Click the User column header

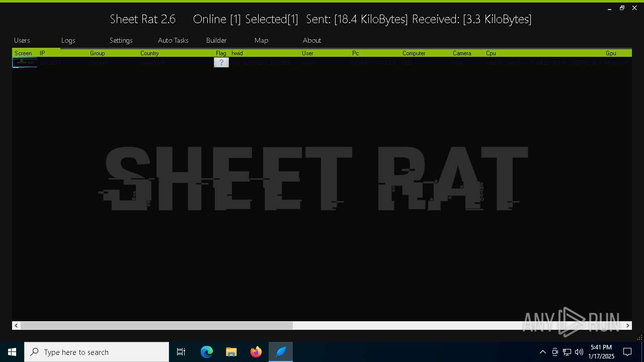tap(325, 53)
